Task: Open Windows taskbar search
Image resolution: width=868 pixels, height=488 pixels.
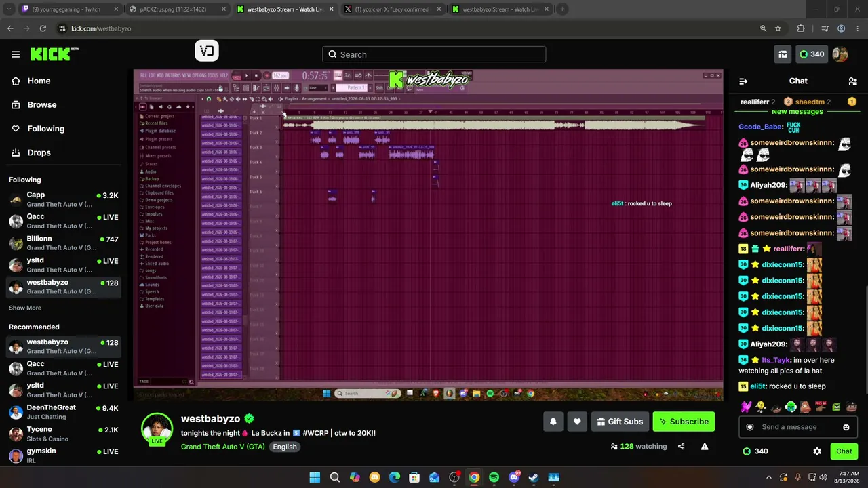Action: 335,477
